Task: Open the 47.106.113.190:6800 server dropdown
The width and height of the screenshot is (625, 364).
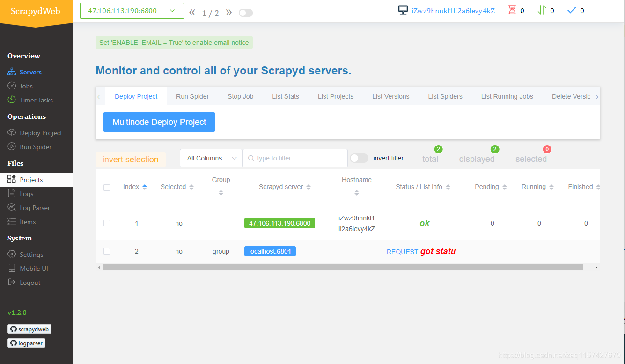Action: click(x=132, y=11)
